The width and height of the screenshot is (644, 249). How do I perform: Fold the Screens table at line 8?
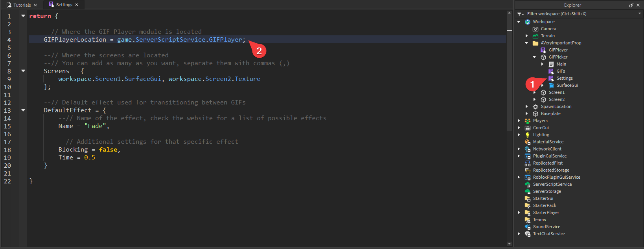click(x=23, y=71)
